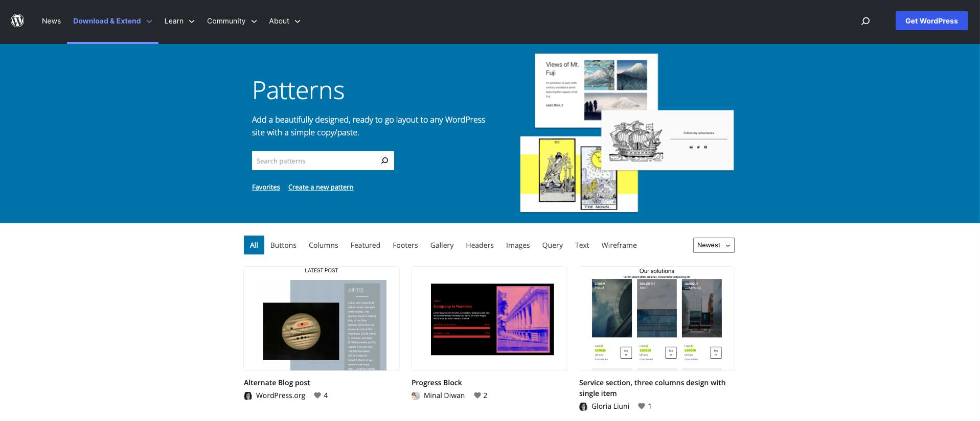
Task: Click Create a new pattern link
Action: pyautogui.click(x=321, y=187)
